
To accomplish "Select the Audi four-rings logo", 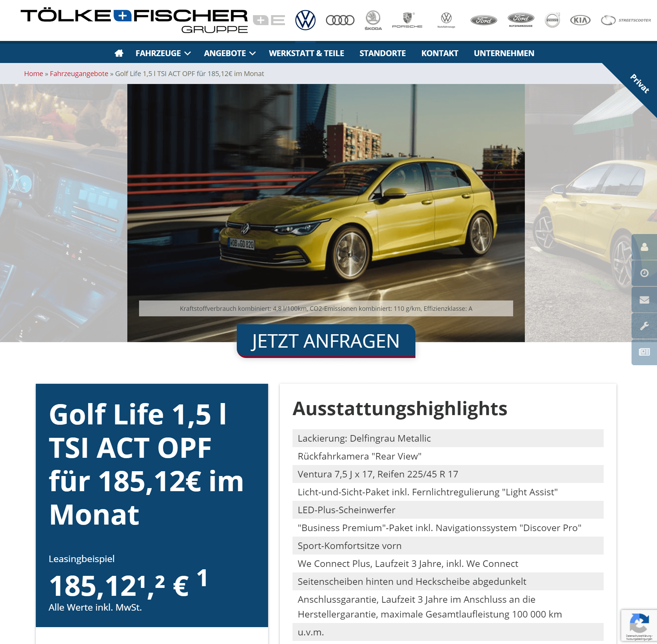I will (340, 20).
